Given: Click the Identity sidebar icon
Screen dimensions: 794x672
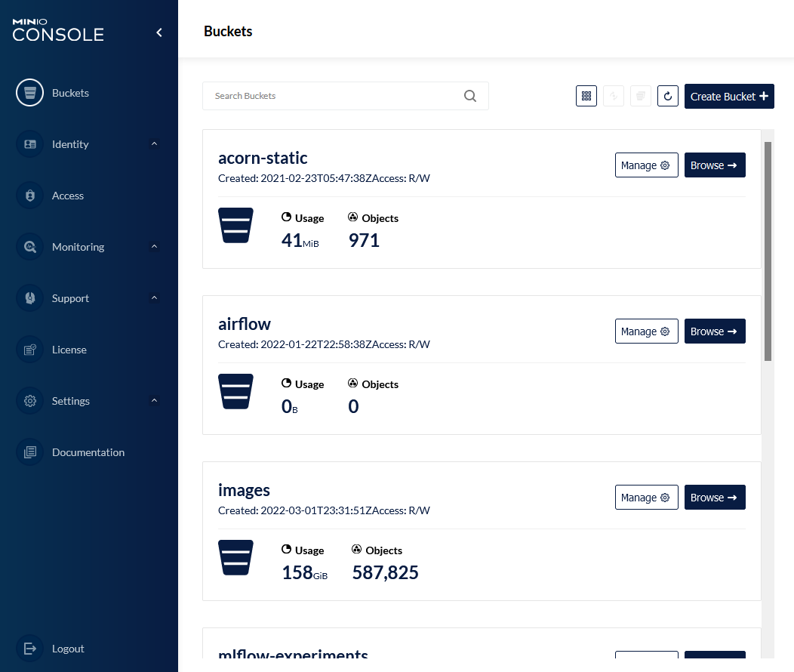Looking at the screenshot, I should pyautogui.click(x=30, y=144).
